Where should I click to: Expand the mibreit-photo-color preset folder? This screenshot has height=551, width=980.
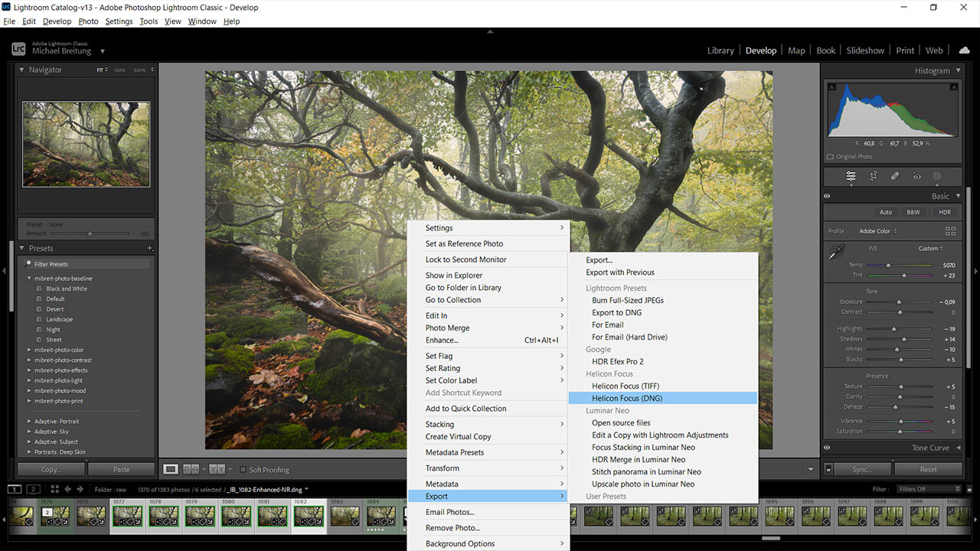click(x=30, y=350)
